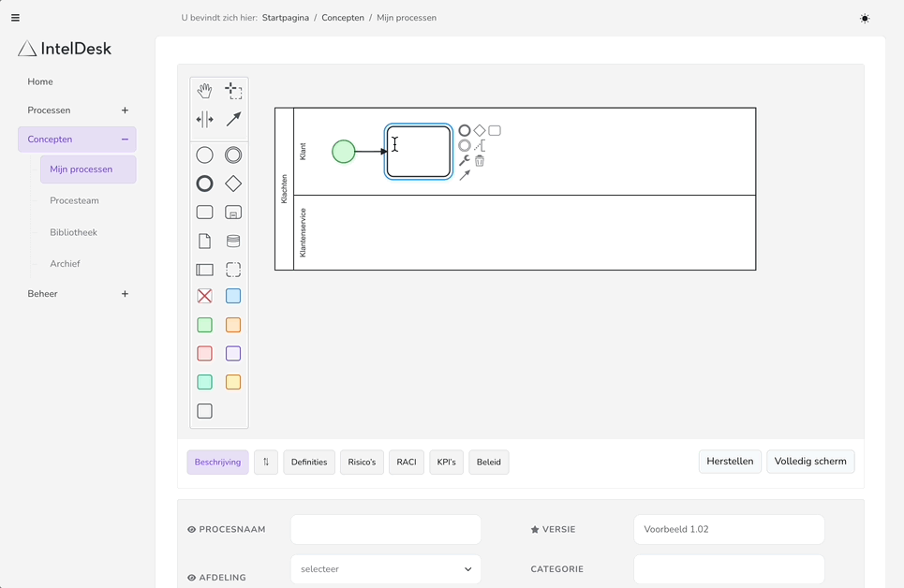Activate the global connect arrow tool

click(x=233, y=119)
